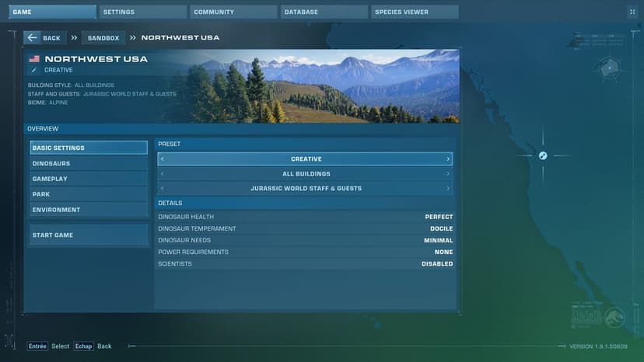Screen dimensions: 644x362
Task: Click Scientists detail row
Action: (305, 264)
